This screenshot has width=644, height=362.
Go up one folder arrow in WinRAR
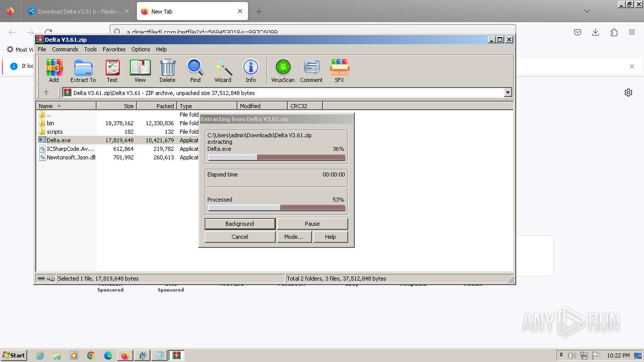(46, 93)
